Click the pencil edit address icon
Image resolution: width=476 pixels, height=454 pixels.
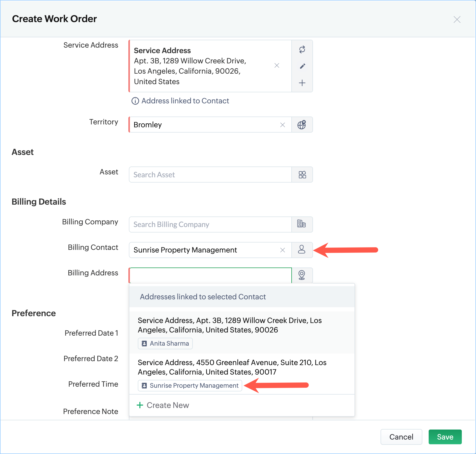coord(302,66)
